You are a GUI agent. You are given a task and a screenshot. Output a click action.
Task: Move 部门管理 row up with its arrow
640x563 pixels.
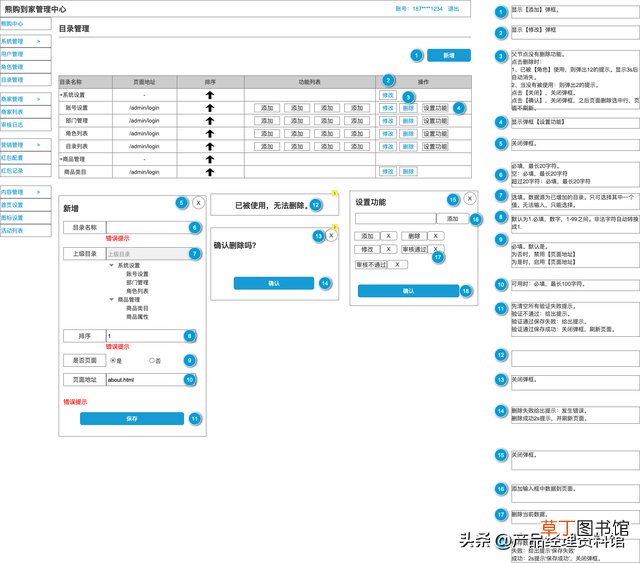tap(210, 121)
